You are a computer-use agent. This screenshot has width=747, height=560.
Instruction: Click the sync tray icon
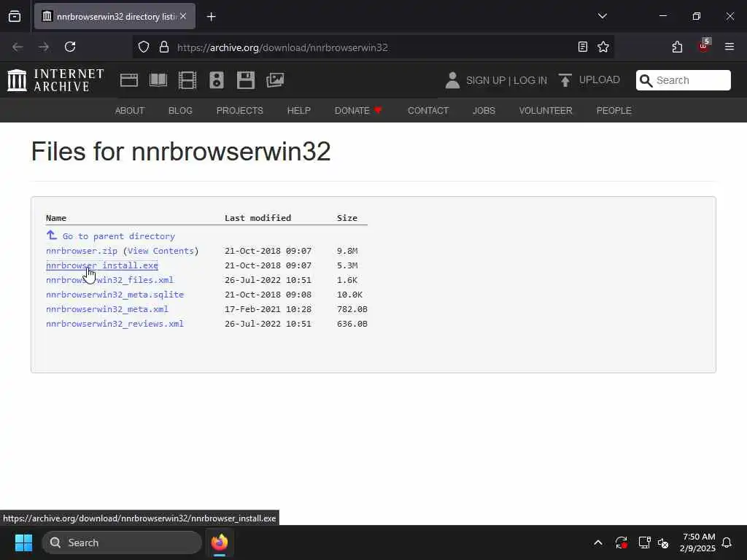tap(621, 542)
